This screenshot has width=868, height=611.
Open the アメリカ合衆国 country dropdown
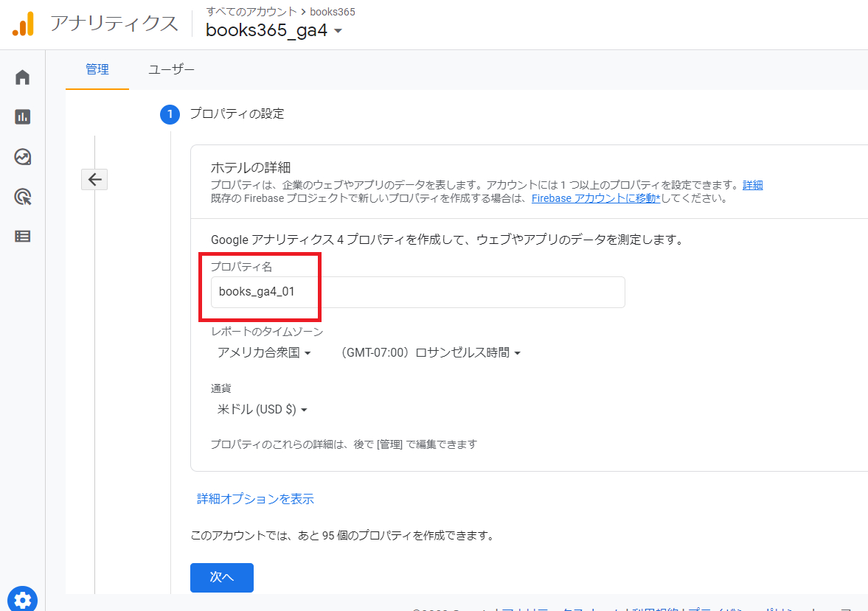click(x=262, y=352)
